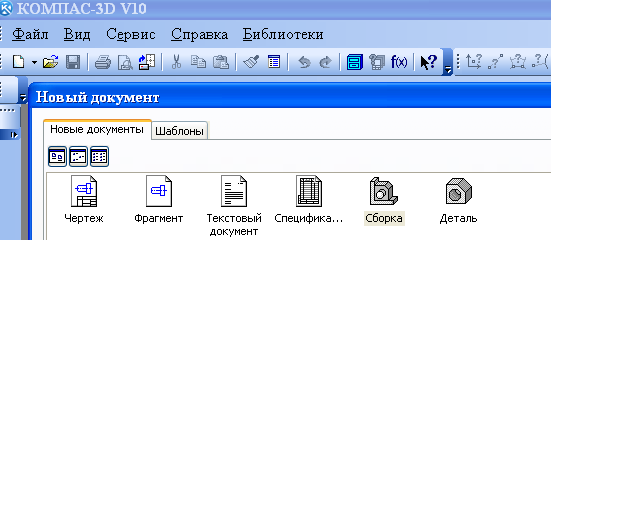Switch to the Шаблоны tab
The width and height of the screenshot is (640, 512).
tap(179, 131)
